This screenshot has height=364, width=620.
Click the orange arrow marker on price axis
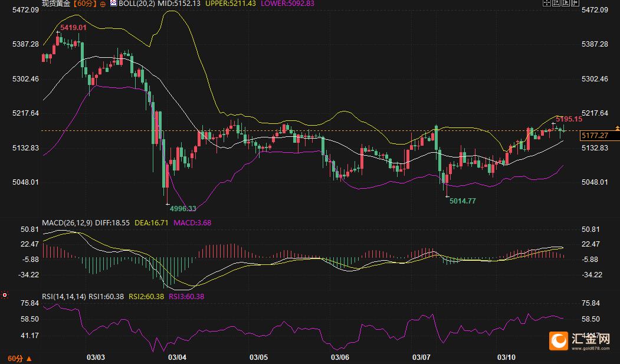click(x=617, y=128)
